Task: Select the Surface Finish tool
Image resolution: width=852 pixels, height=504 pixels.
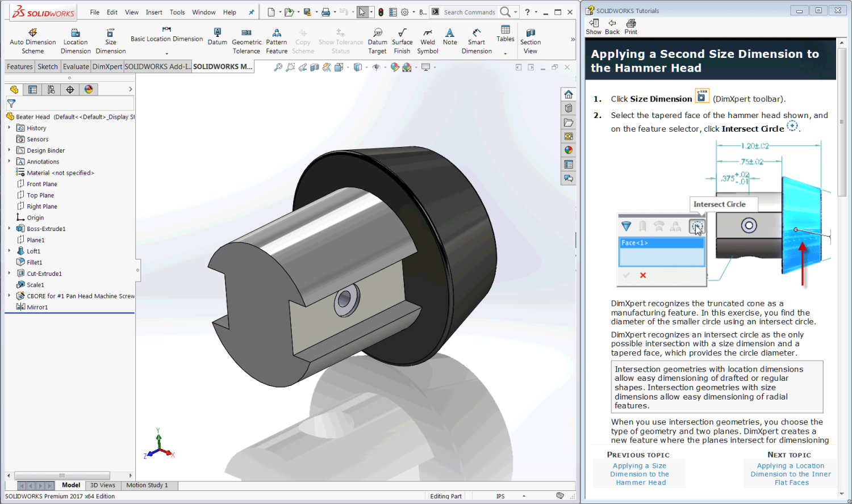Action: [402, 41]
